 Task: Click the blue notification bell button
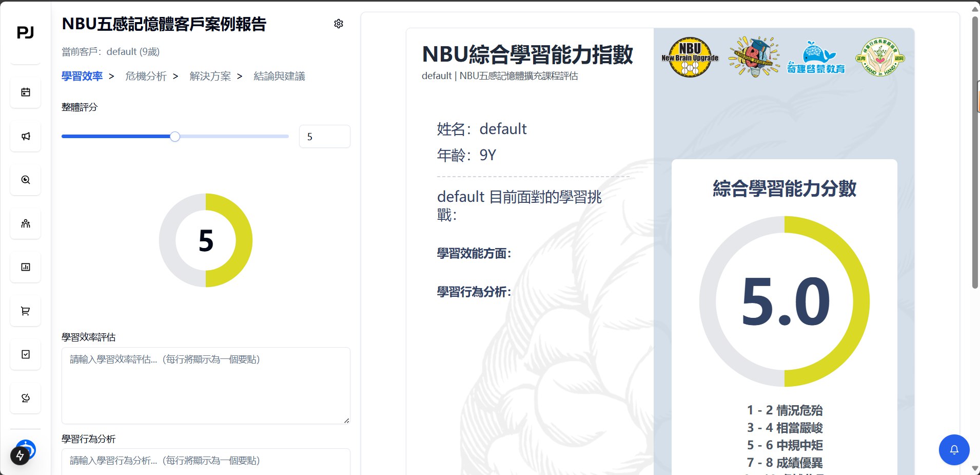[x=954, y=450]
